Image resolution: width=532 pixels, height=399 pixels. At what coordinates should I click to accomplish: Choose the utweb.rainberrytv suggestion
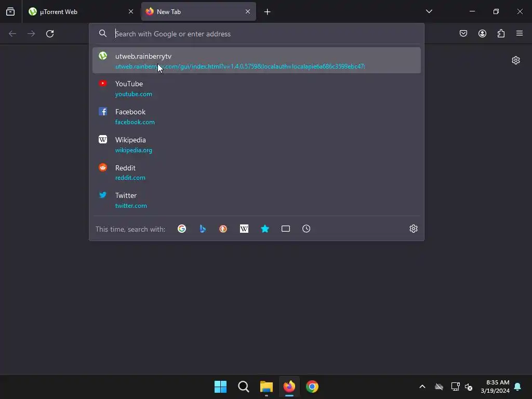[x=257, y=60]
